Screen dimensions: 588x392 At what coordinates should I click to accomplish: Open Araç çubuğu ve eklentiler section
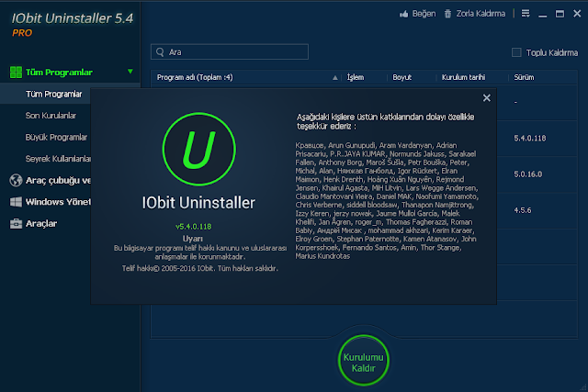pyautogui.click(x=58, y=180)
